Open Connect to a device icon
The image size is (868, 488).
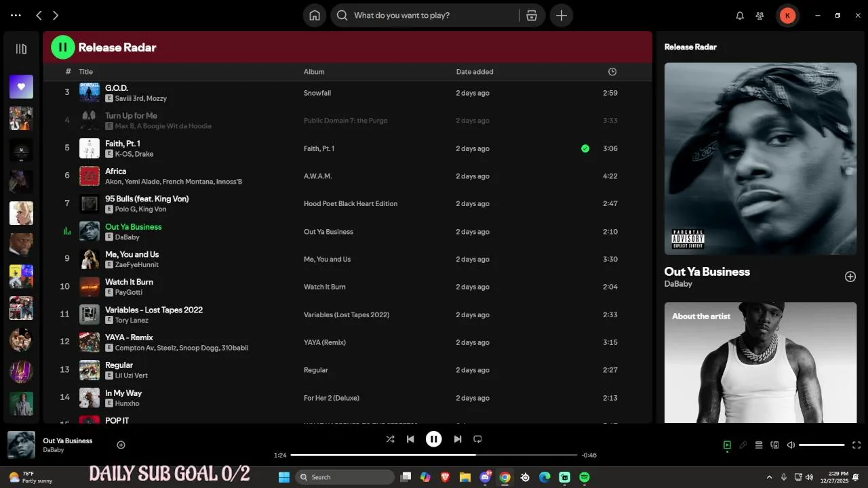774,445
